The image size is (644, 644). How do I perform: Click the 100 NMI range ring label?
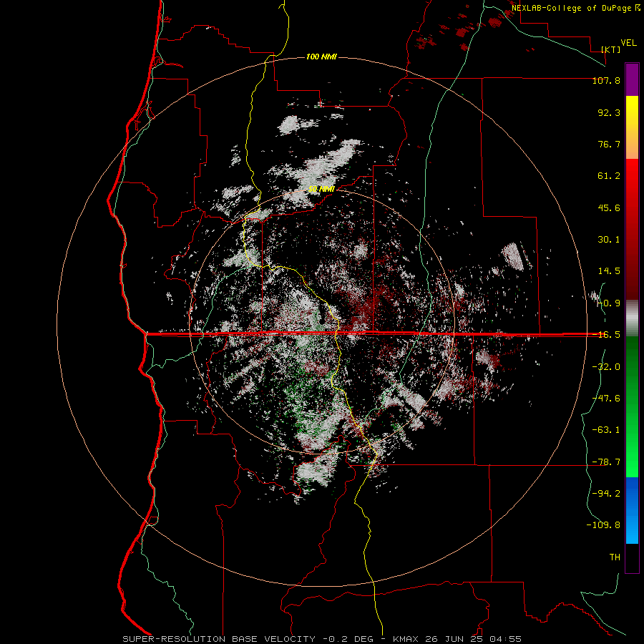pos(321,57)
